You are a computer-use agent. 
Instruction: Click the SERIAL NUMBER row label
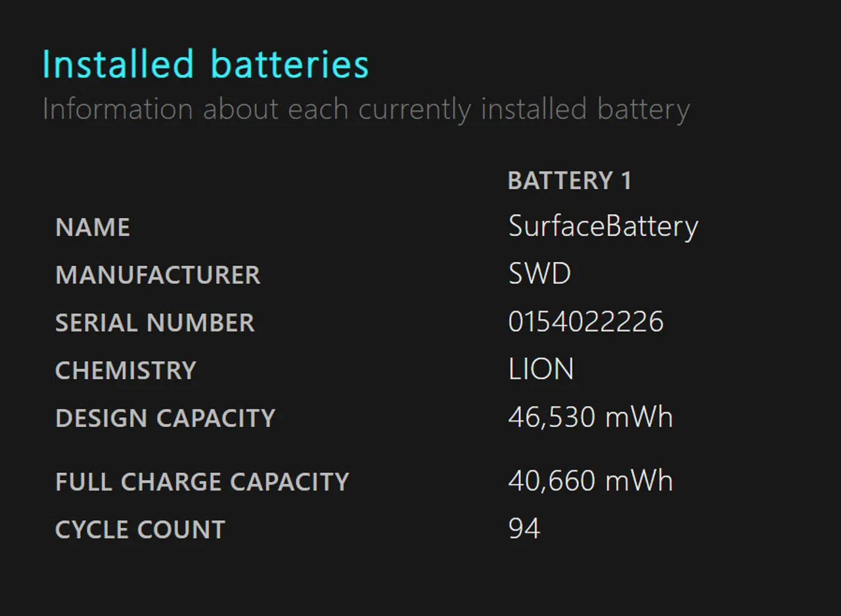pyautogui.click(x=154, y=322)
